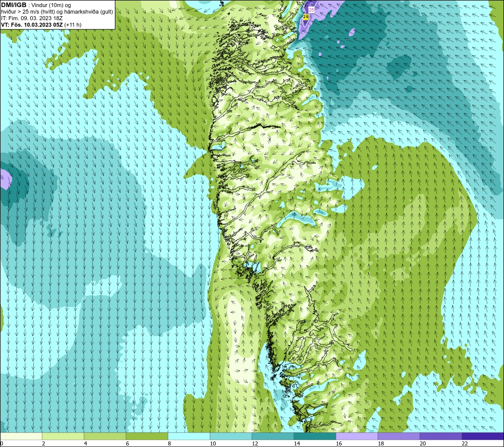
Task: Click the scale label '4'
Action: (x=86, y=443)
